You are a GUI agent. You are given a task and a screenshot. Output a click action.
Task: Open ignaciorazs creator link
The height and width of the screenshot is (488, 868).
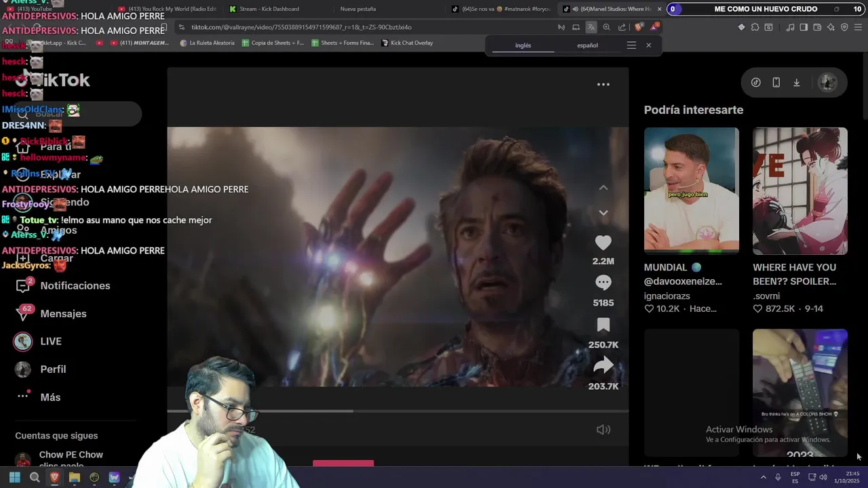(x=667, y=296)
